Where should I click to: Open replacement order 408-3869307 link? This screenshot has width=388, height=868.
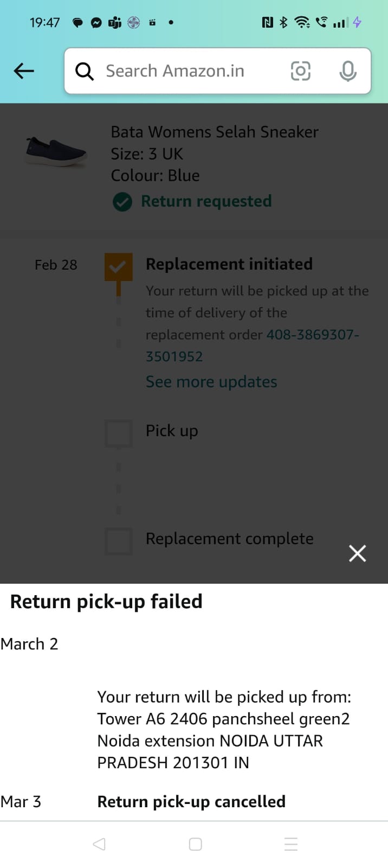(x=312, y=335)
